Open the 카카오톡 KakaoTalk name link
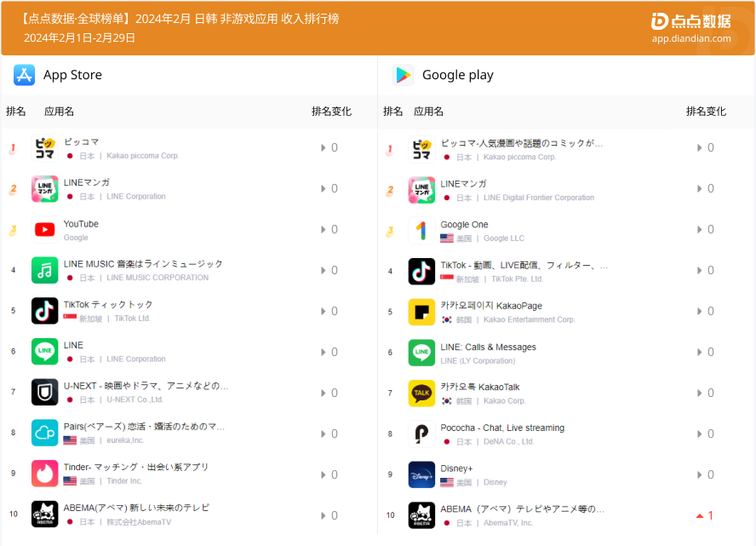Viewport: 756px width, 546px height. click(480, 388)
